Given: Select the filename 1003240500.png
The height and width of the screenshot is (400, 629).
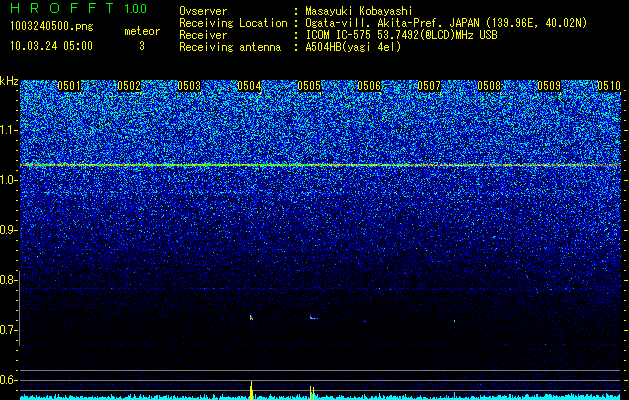Looking at the screenshot, I should point(51,26).
